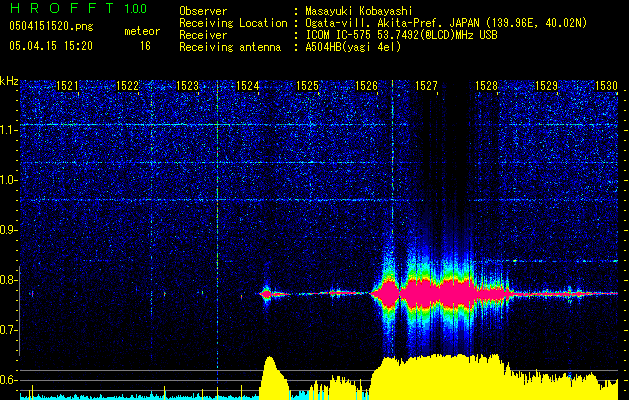Click the 1527 time marker
This screenshot has height=400, width=629.
tap(426, 85)
